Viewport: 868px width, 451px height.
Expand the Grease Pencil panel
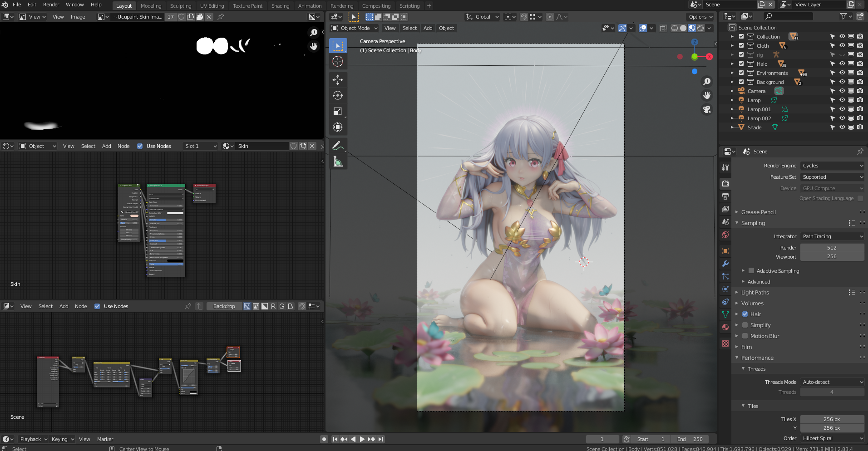tap(758, 212)
